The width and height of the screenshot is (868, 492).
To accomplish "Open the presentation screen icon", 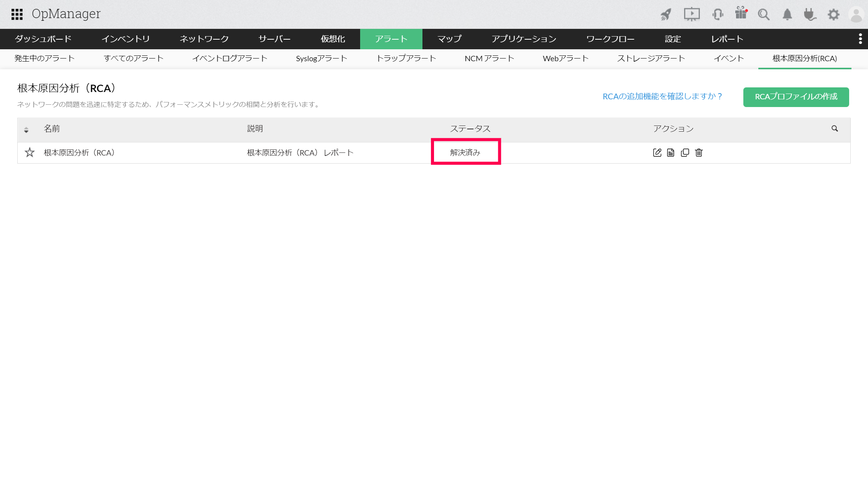I will pos(691,15).
